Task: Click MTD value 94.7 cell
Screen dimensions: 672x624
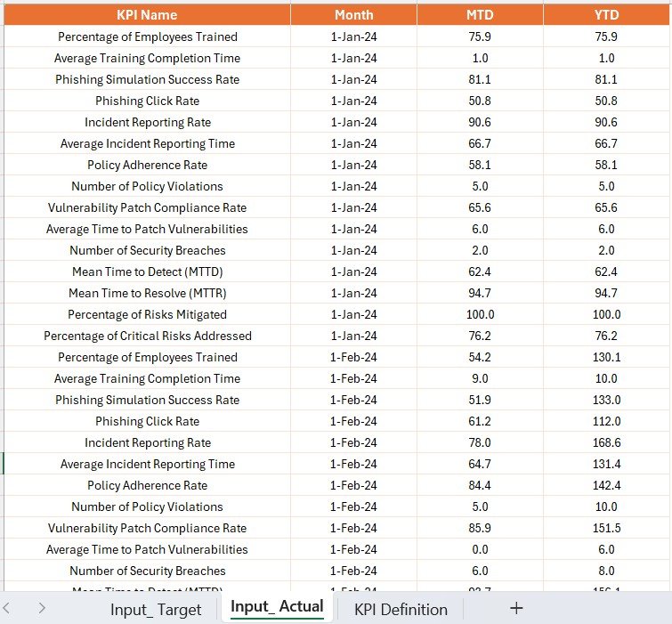Action: tap(480, 293)
